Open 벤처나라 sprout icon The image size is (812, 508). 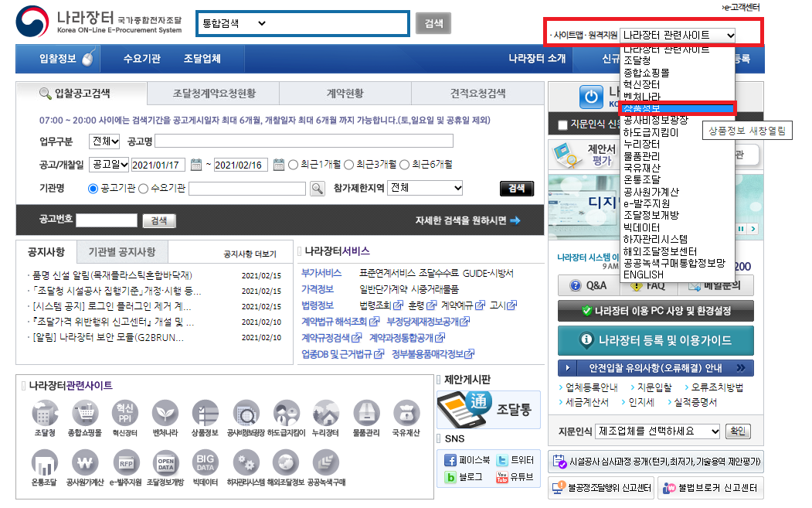(165, 413)
